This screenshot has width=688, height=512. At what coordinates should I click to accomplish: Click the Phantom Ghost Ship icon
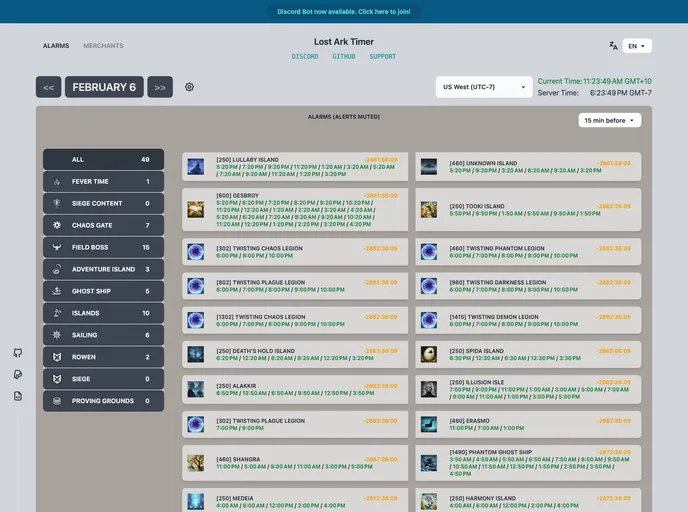429,463
